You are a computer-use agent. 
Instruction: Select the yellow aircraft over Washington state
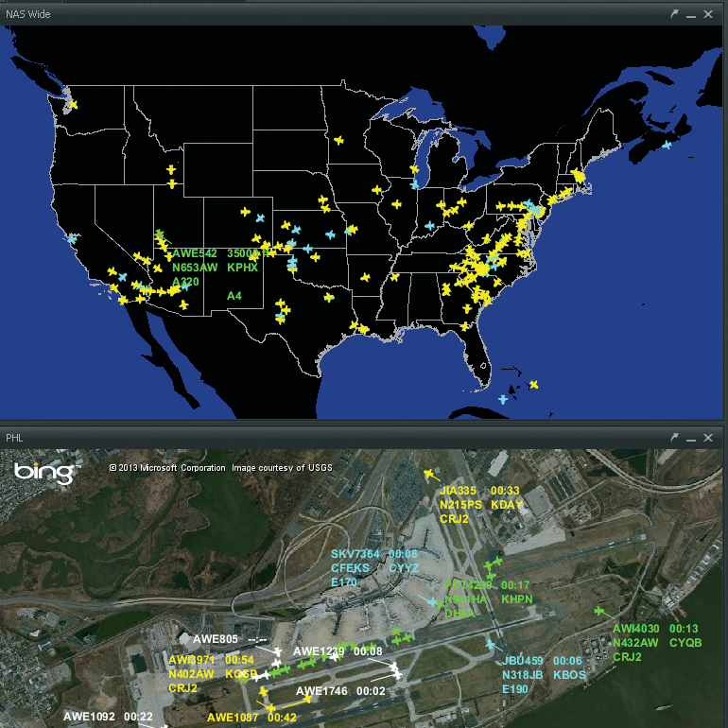click(x=73, y=105)
